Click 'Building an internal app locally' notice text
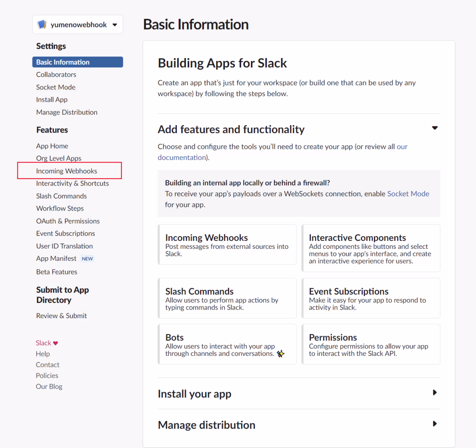 pyautogui.click(x=247, y=183)
